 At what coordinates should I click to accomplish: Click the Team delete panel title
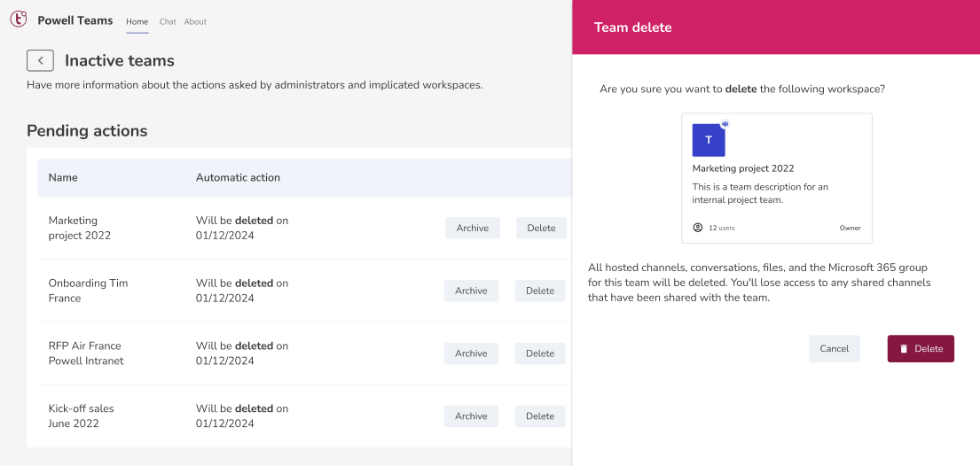point(633,27)
